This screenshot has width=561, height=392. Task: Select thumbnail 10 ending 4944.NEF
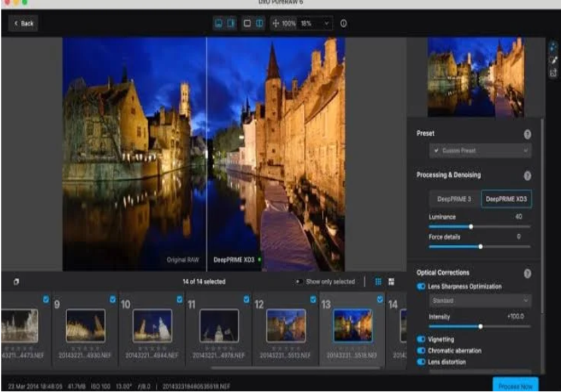152,326
